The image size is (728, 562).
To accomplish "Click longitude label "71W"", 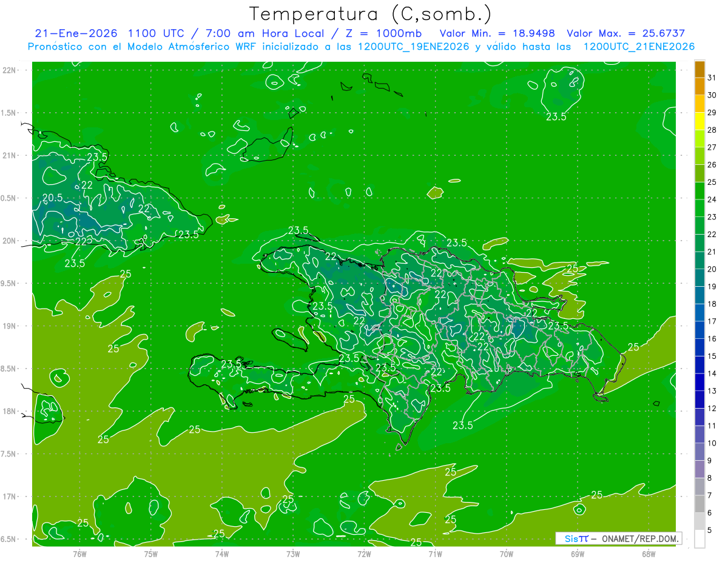I will click(x=435, y=553).
